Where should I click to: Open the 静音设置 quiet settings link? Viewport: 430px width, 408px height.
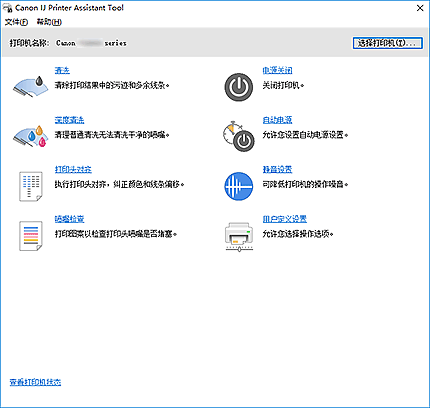[x=277, y=169]
